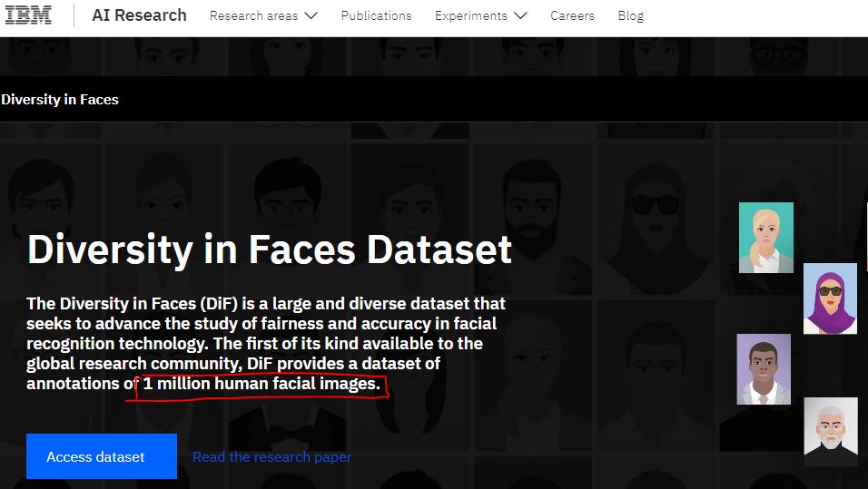Click the Experiments chevron arrow
The height and width of the screenshot is (489, 868).
click(x=520, y=16)
